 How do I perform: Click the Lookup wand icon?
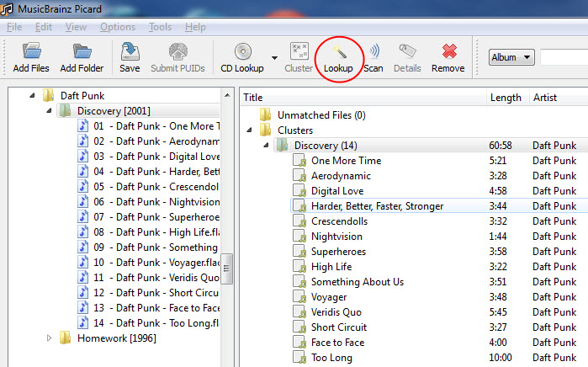pos(338,51)
